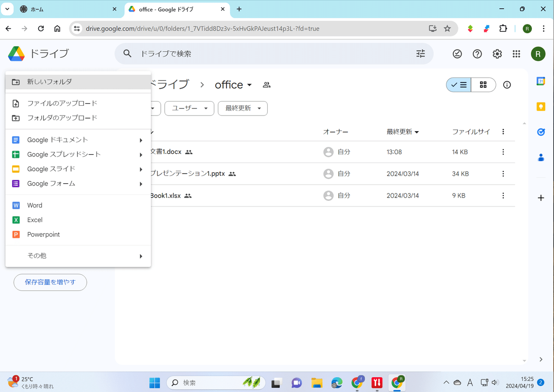The image size is (554, 392).
Task: Sort by 最終更新 column header
Action: tap(403, 132)
